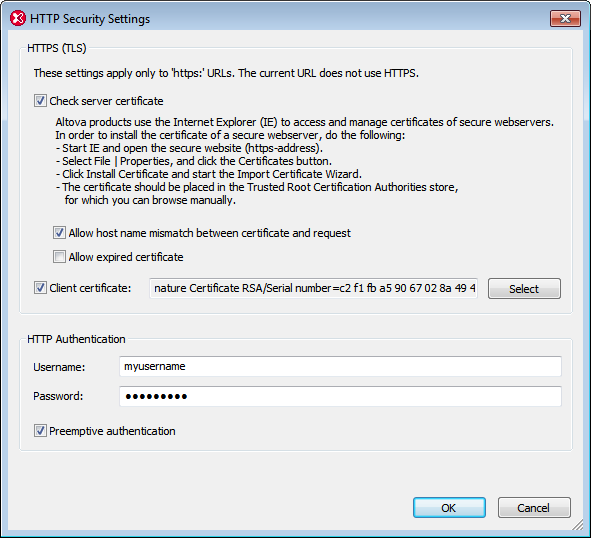Close the HTTP Security Settings dialog

pyautogui.click(x=565, y=18)
